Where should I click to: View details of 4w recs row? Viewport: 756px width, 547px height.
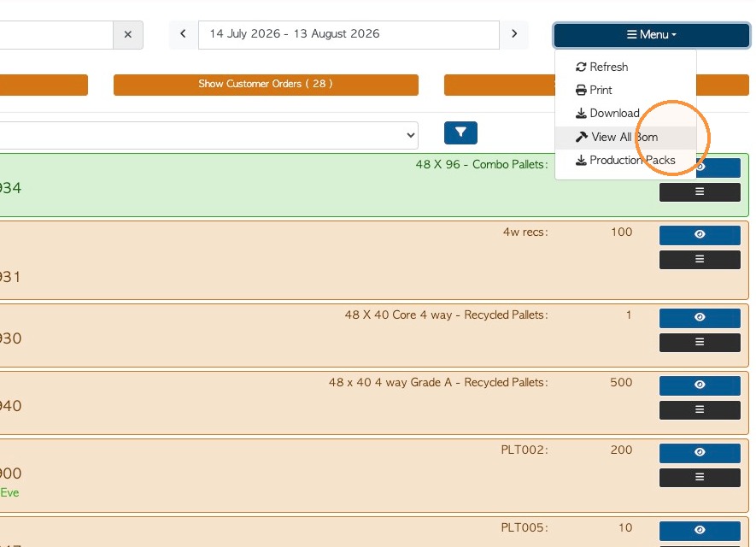(x=700, y=234)
